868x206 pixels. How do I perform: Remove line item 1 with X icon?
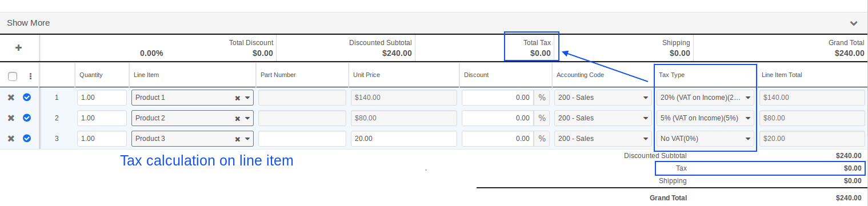(x=11, y=98)
